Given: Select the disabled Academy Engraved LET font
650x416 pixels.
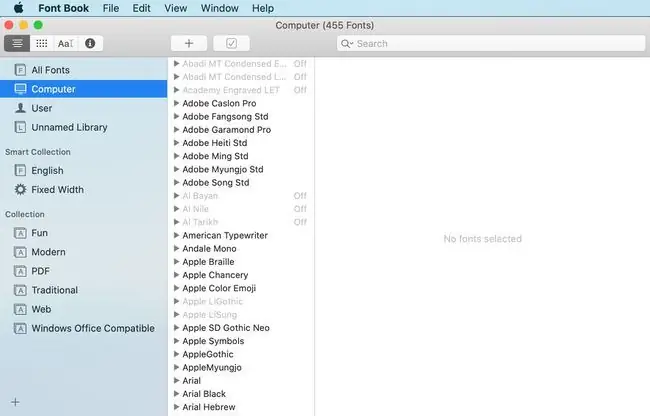Looking at the screenshot, I should pyautogui.click(x=241, y=90).
